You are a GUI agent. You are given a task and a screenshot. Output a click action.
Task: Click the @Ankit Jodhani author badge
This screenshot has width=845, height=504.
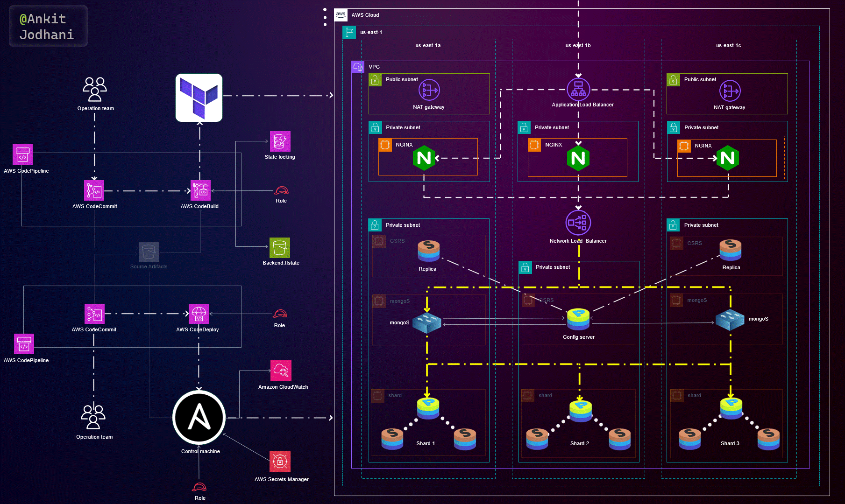[48, 26]
